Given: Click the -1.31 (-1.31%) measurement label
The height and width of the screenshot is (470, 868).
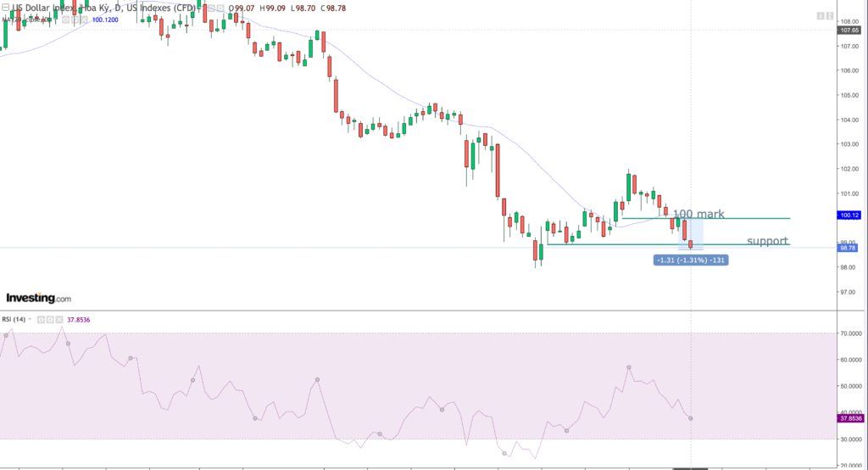Looking at the screenshot, I should (691, 259).
